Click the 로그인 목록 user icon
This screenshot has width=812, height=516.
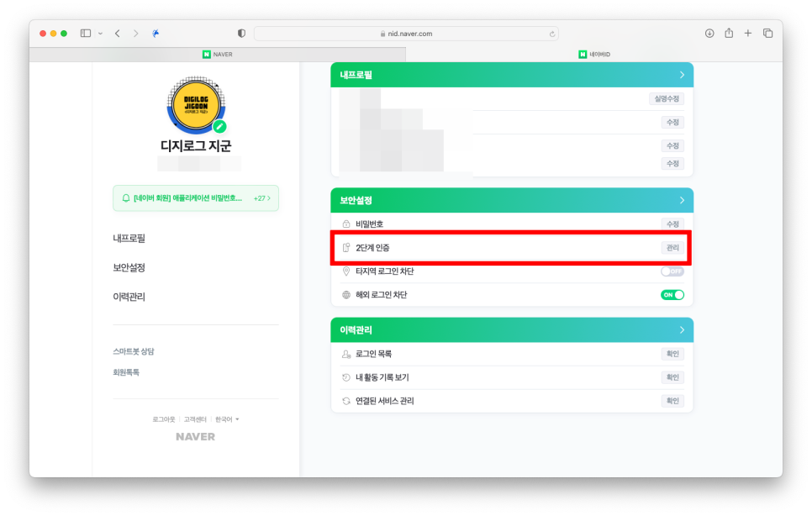(x=346, y=354)
